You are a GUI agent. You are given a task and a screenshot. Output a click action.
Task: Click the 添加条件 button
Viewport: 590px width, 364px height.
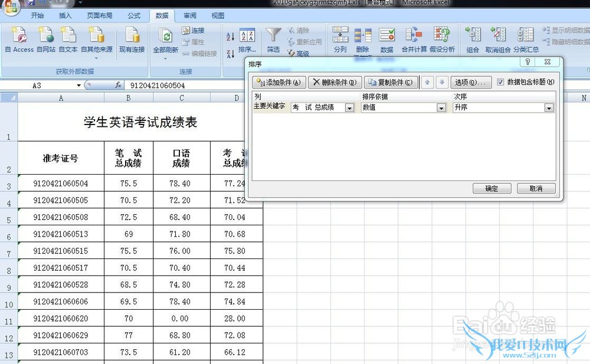[278, 83]
